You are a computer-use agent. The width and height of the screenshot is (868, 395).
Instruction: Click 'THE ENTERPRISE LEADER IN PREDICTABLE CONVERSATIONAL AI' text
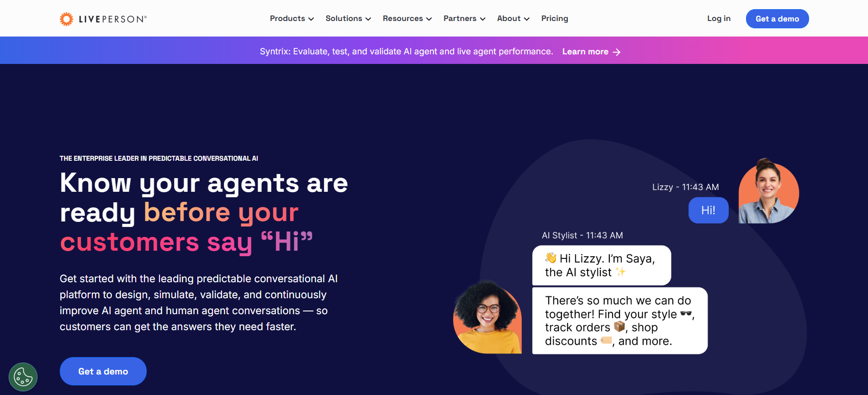point(159,158)
